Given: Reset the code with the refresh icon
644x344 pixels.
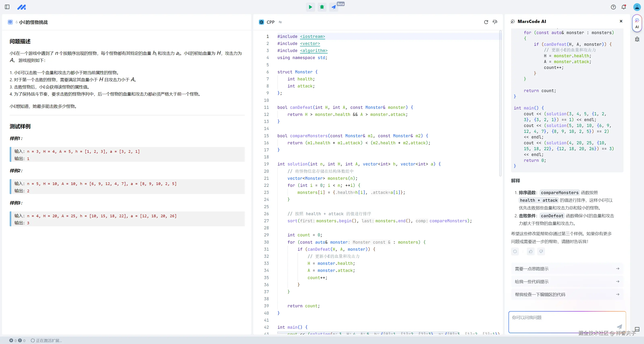Looking at the screenshot, I should (x=486, y=22).
